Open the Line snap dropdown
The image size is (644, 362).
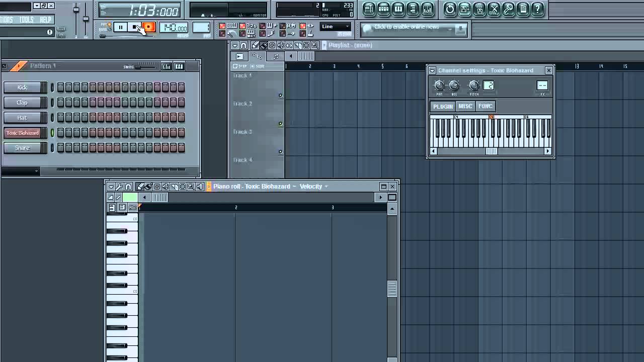pos(336,27)
